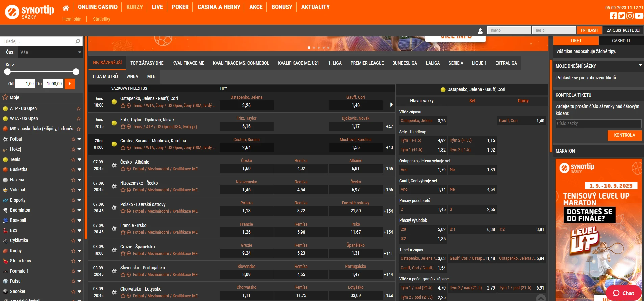The image size is (644, 301).
Task: Click the home icon in top navigation
Action: [x=66, y=7]
